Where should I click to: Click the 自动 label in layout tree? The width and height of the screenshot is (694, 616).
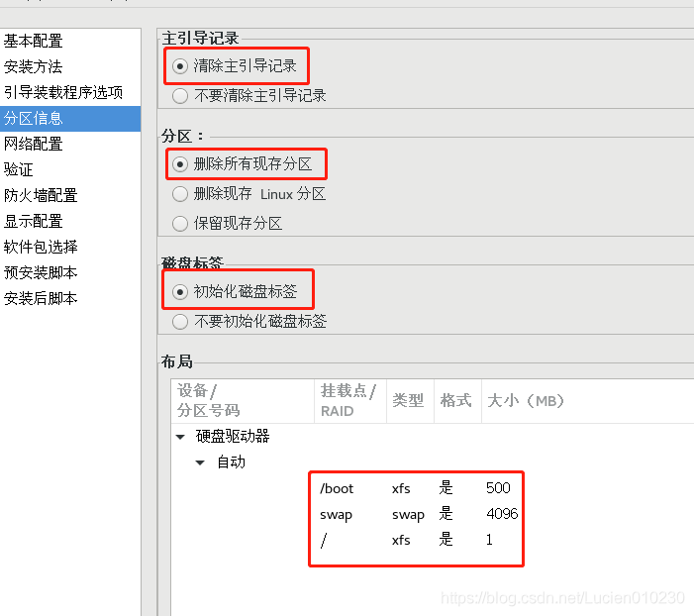pos(231,462)
